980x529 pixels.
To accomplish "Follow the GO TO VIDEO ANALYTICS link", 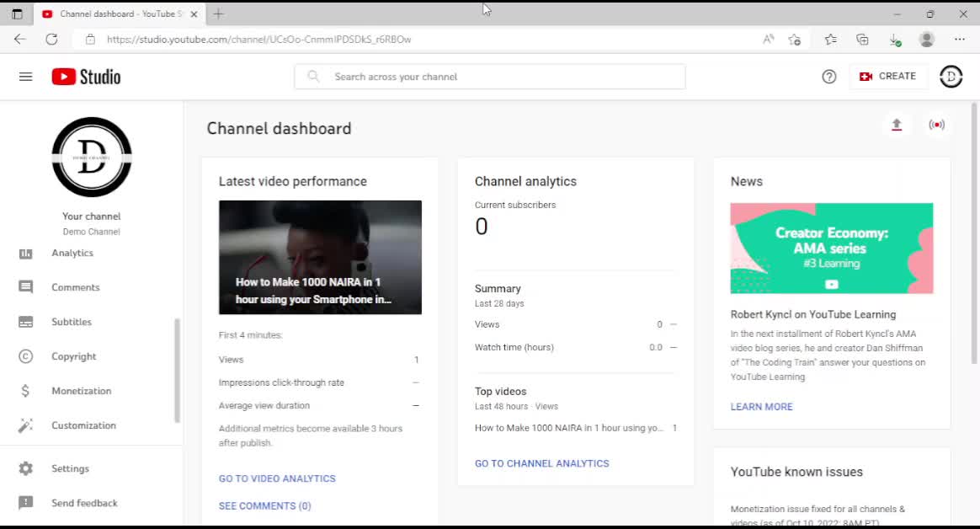I will 277,478.
